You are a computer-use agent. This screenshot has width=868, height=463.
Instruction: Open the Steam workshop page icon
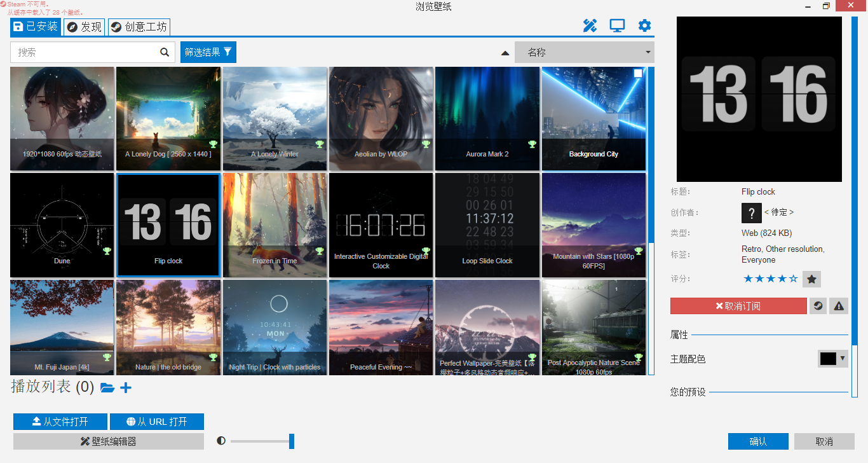click(x=818, y=306)
